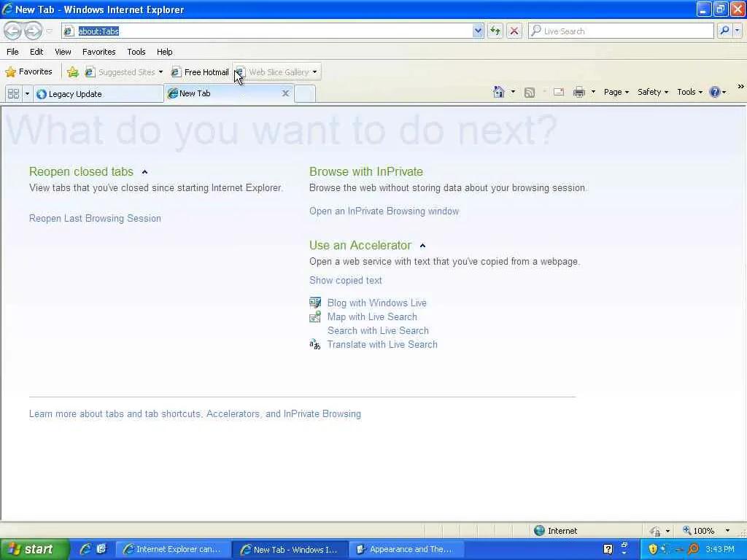Click the Free Hotmail favorites link
Image resolution: width=747 pixels, height=560 pixels.
(200, 72)
